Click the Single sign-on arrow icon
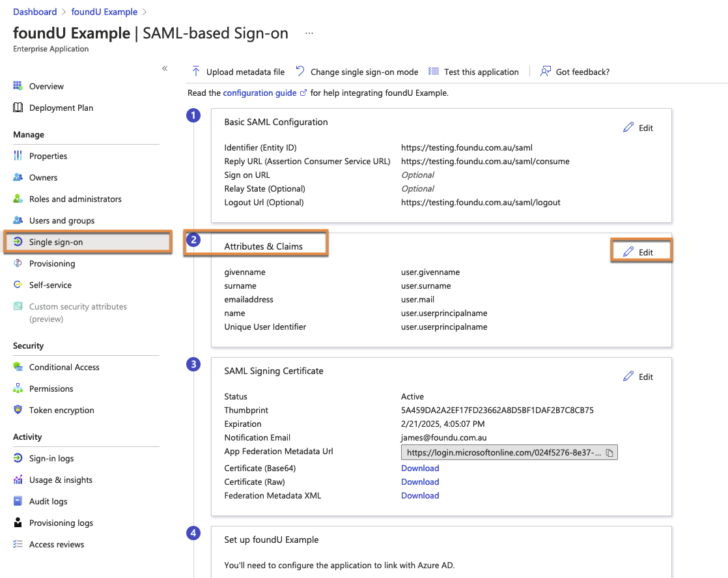Screen dimensions: 728x578 (18, 242)
